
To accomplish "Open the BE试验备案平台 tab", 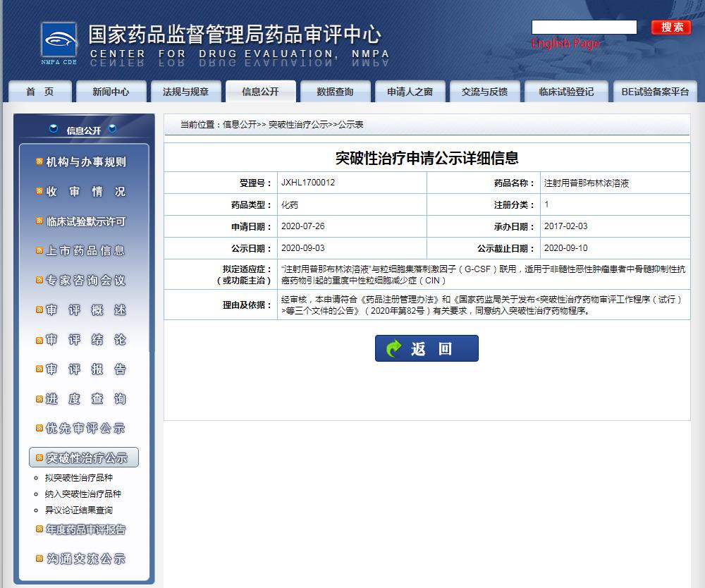I will coord(654,92).
